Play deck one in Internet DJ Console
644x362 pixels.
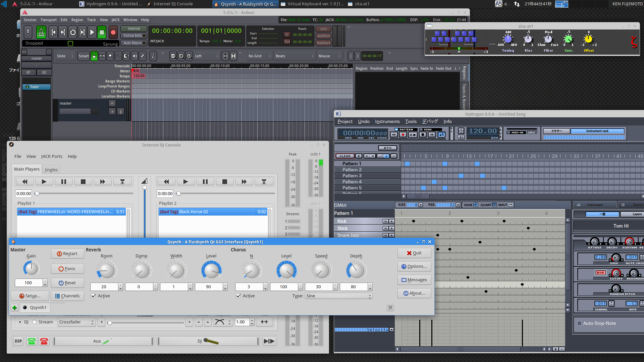pyautogui.click(x=44, y=182)
